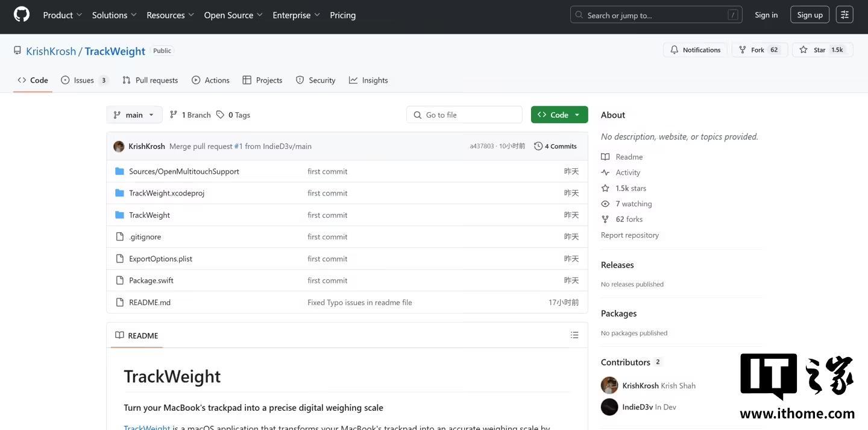The width and height of the screenshot is (868, 430).
Task: Click the Sign up button
Action: click(810, 15)
